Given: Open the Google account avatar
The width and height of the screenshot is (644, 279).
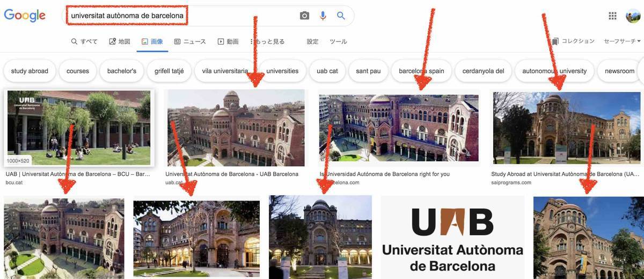Looking at the screenshot, I should click(x=633, y=16).
